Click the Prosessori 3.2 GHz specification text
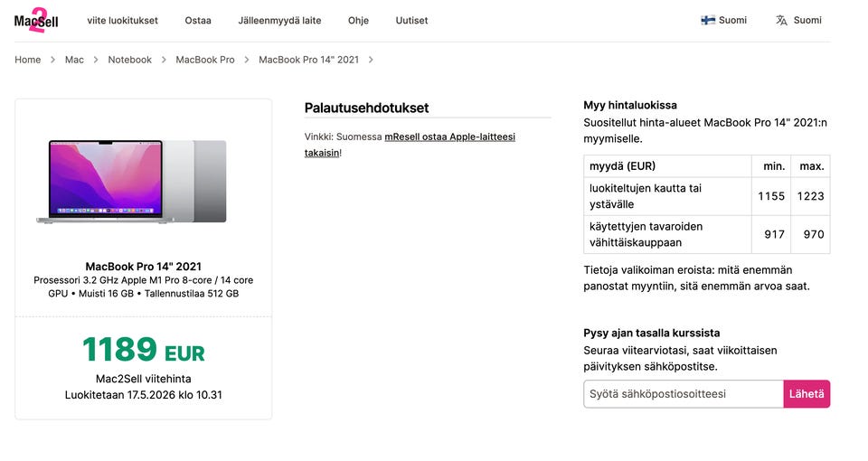Viewport: 868px width, 461px height. click(x=144, y=287)
